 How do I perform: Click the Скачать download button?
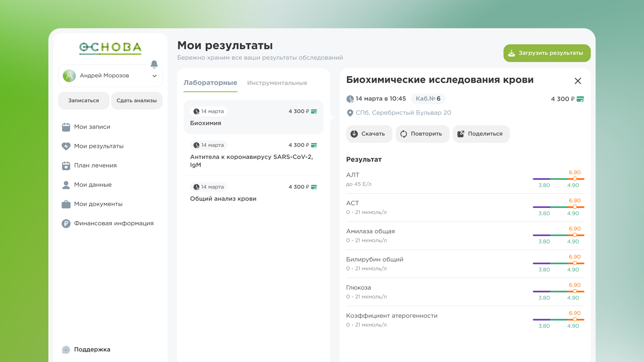369,134
